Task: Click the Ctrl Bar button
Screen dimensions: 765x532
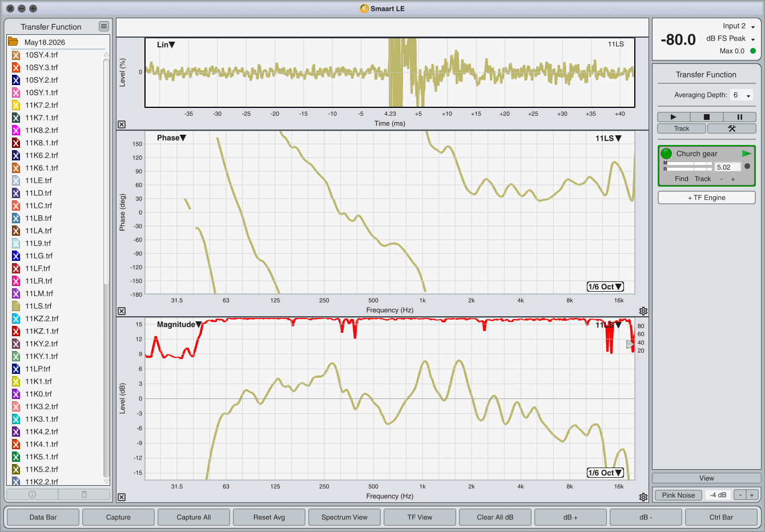Action: pos(722,517)
